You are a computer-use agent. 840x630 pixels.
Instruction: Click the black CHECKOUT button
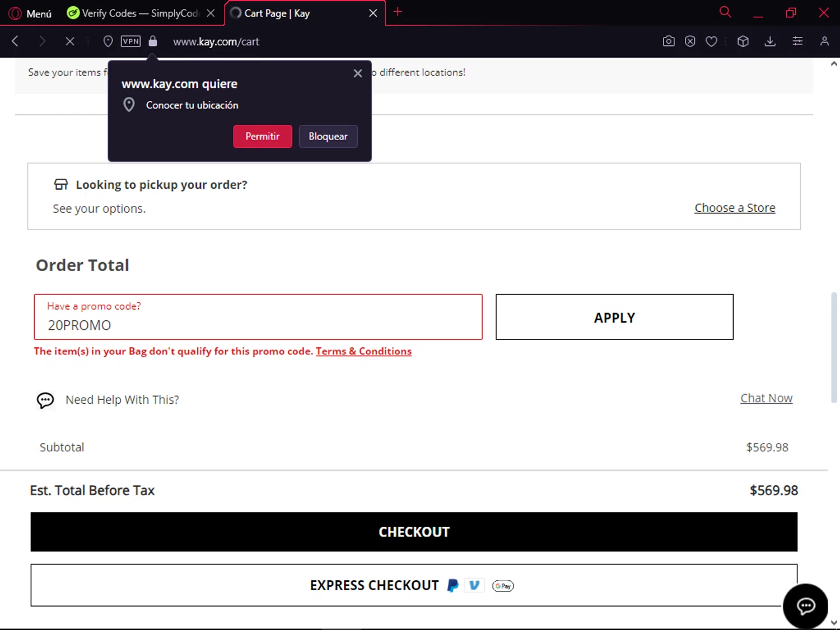point(414,532)
